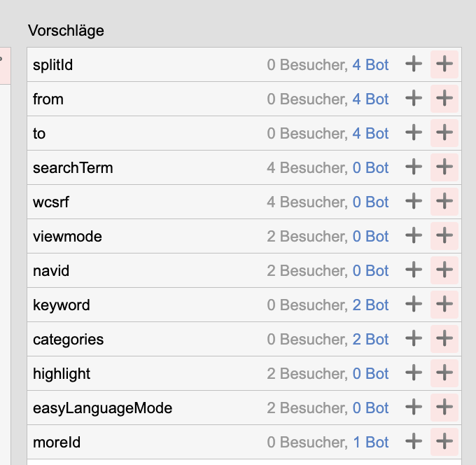Click gray plus in categories row
This screenshot has height=465, width=476.
tap(414, 339)
